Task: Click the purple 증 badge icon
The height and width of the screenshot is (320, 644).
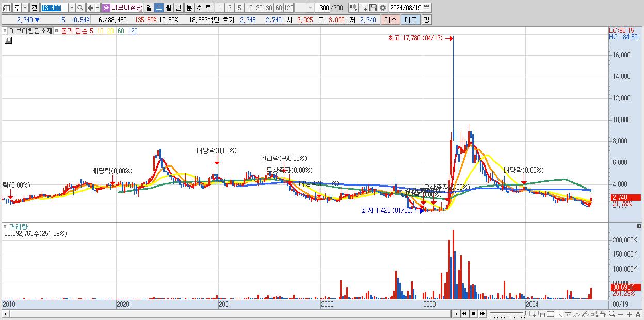Action: pyautogui.click(x=106, y=8)
